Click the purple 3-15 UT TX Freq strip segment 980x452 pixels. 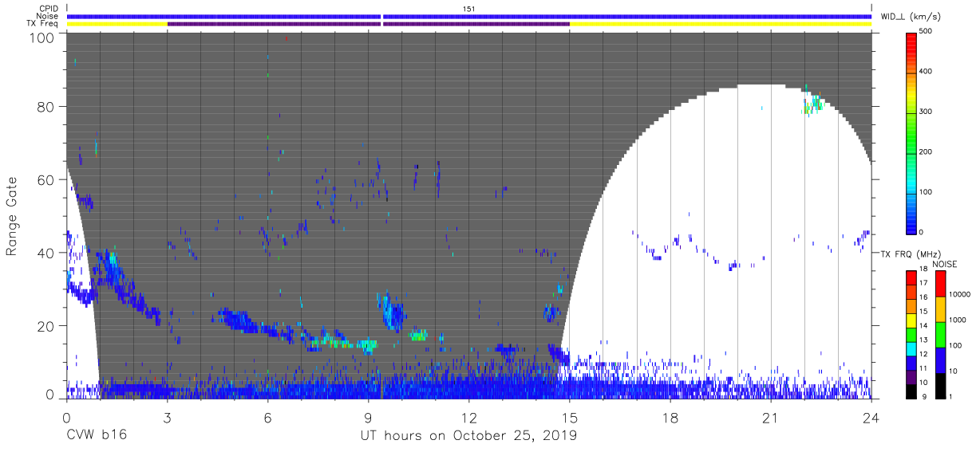click(x=368, y=24)
